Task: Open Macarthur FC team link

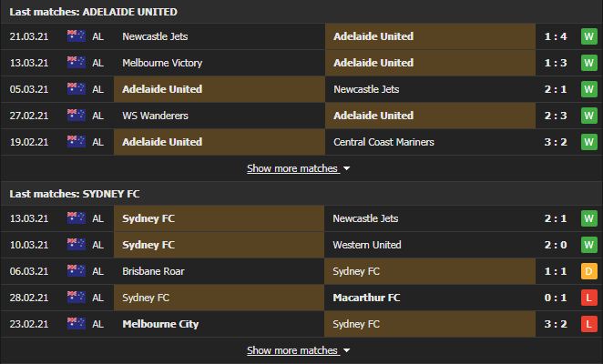Action: click(x=366, y=298)
